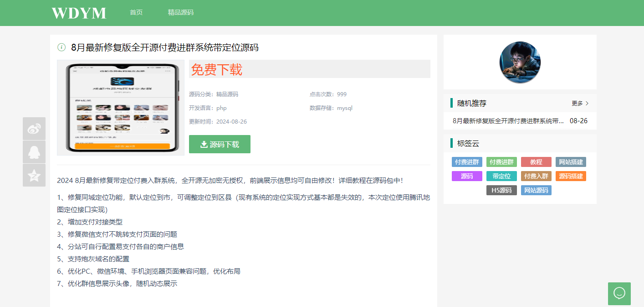Expand more recommendations via 更多 chevron
644x307 pixels.
pyautogui.click(x=580, y=103)
